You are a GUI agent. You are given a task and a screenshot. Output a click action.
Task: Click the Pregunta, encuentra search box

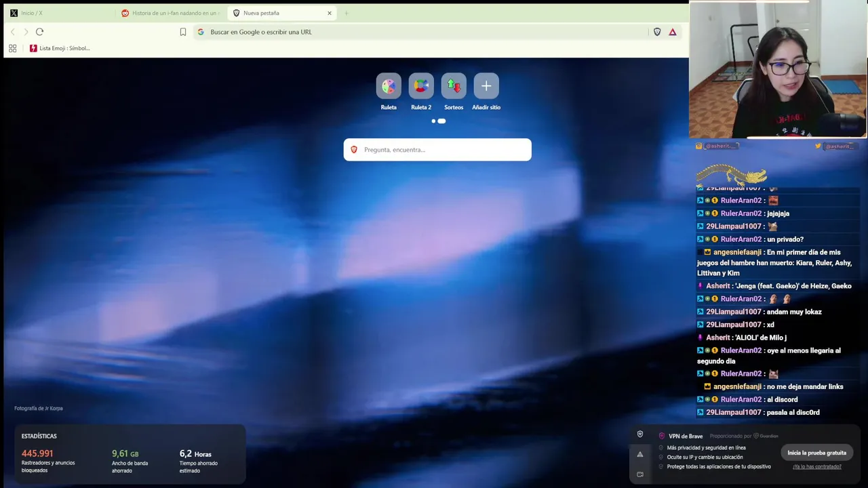pyautogui.click(x=437, y=150)
